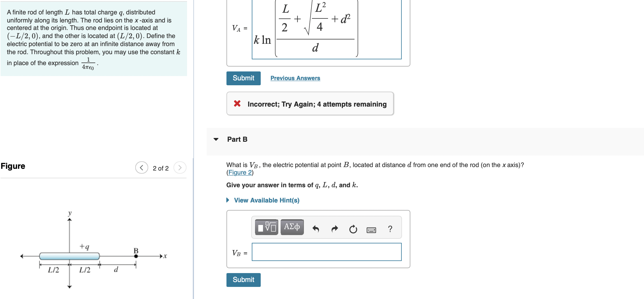Undo the last equation edit

pyautogui.click(x=316, y=228)
